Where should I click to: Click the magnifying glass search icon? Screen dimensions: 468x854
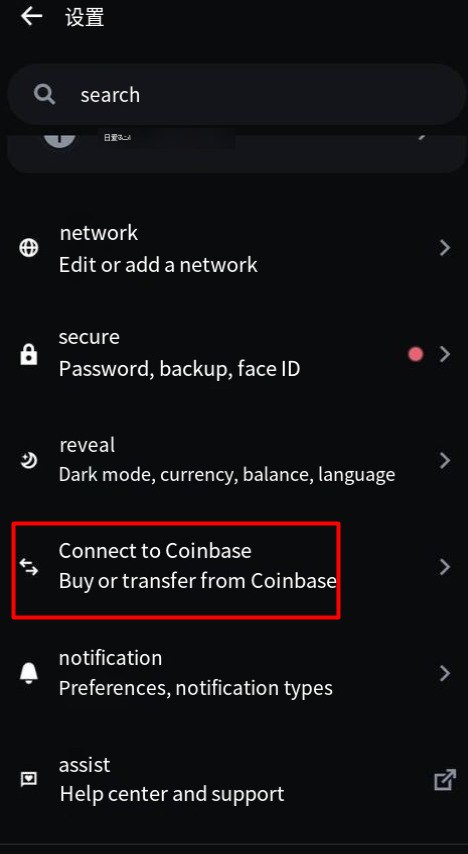pos(44,94)
